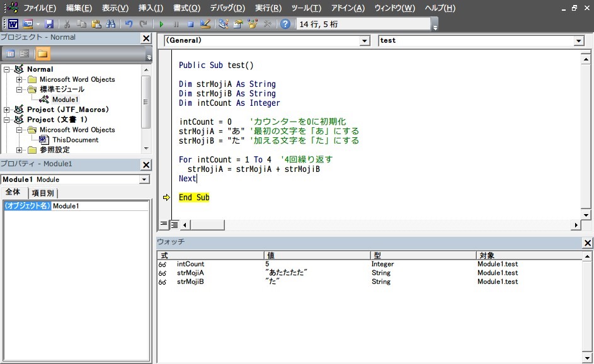Open the (General) object dropdown
Screen dimensions: 594x364
pos(365,41)
